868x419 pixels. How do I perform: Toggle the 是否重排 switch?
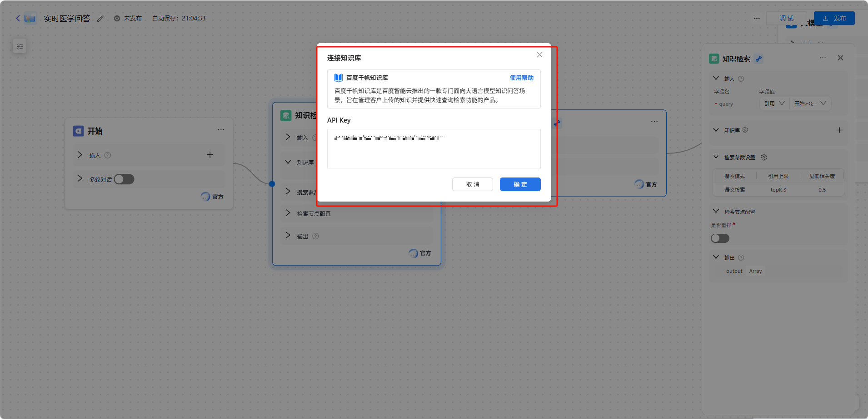pyautogui.click(x=720, y=238)
